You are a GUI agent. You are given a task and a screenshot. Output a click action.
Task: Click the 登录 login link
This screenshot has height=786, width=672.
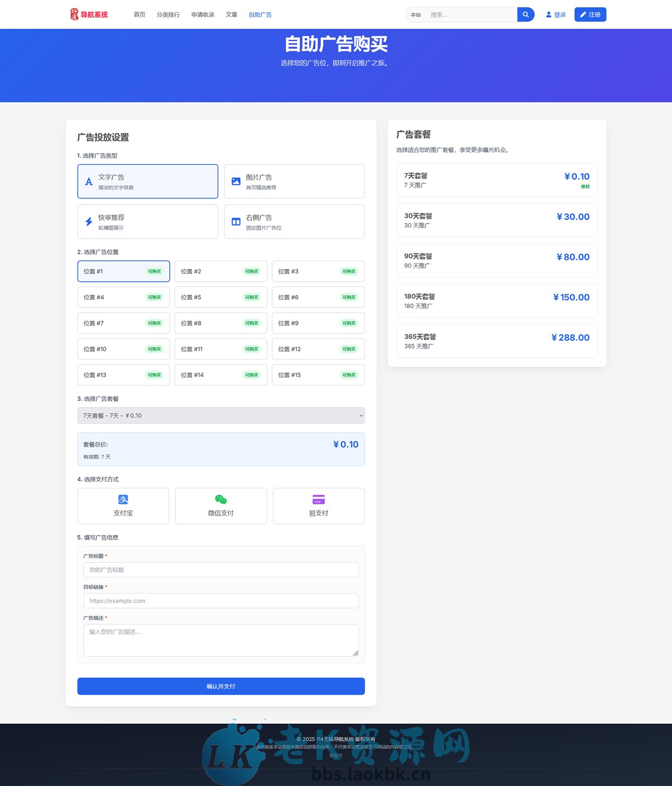pyautogui.click(x=556, y=15)
